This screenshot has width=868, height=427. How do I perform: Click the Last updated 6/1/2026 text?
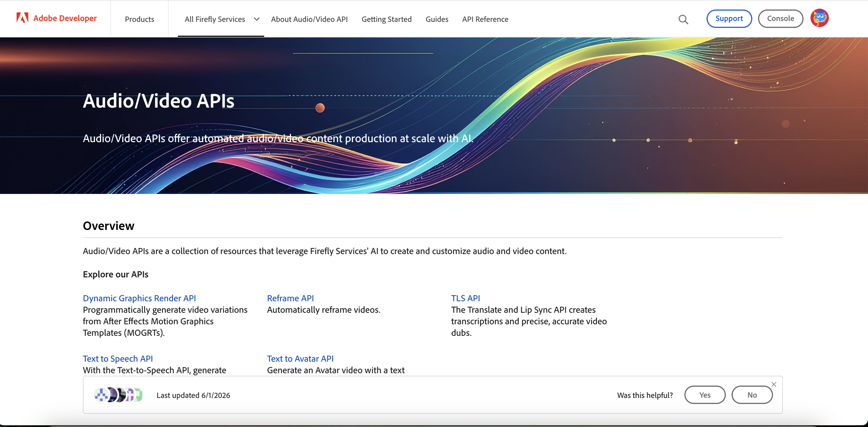tap(193, 395)
